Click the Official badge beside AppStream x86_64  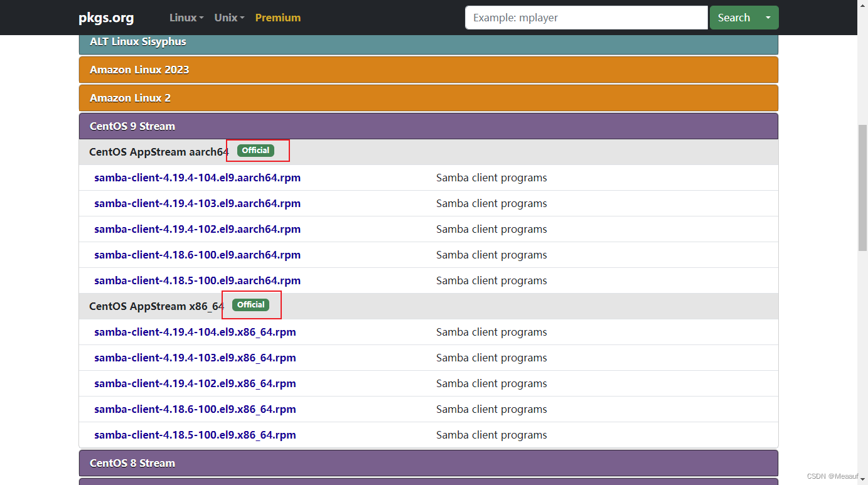pos(250,305)
